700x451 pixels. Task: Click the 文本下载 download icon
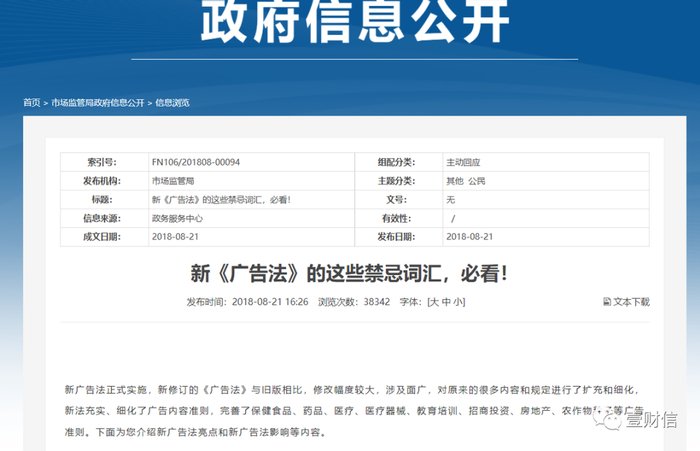[607, 302]
